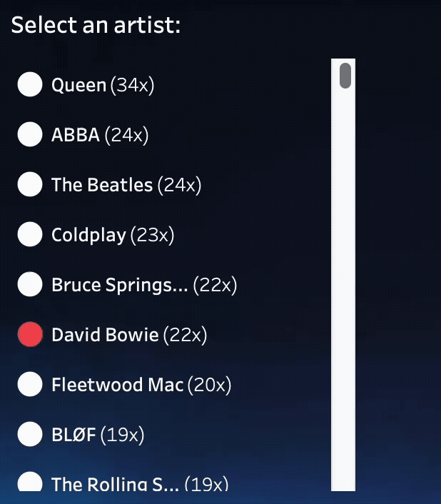
Task: Click the "ABBA (24x)" artist label
Action: coord(100,135)
